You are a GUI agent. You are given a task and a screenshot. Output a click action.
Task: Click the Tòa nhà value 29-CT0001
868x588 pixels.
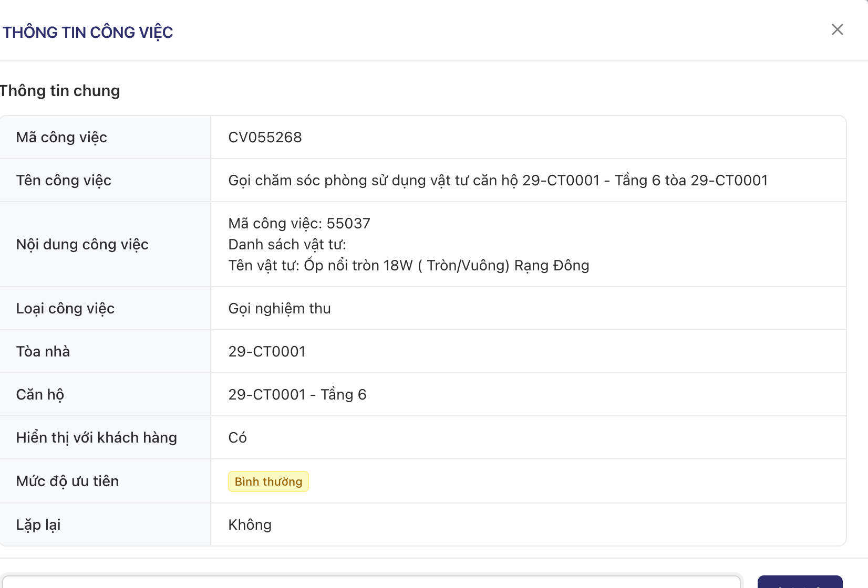coord(266,352)
